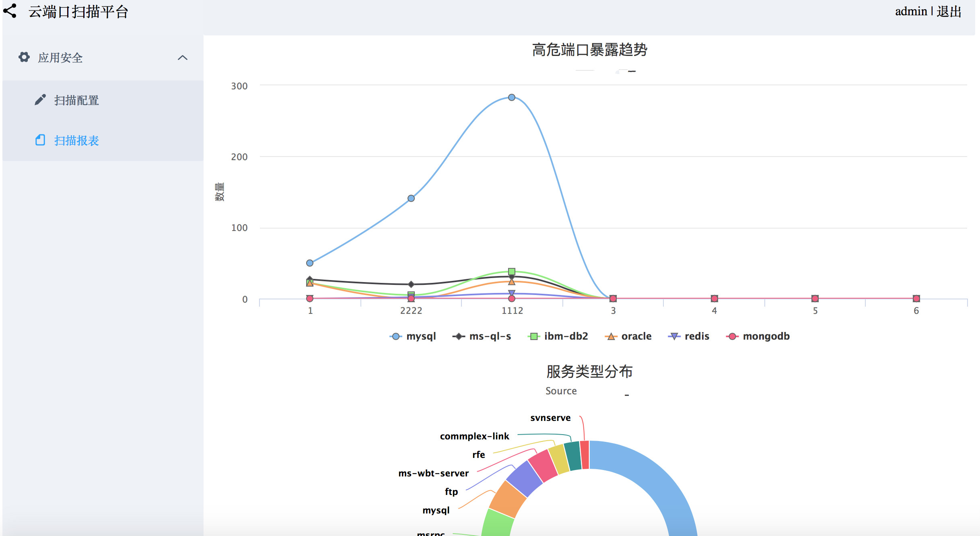
Task: Click the ms-wbt-server pie label
Action: point(433,473)
